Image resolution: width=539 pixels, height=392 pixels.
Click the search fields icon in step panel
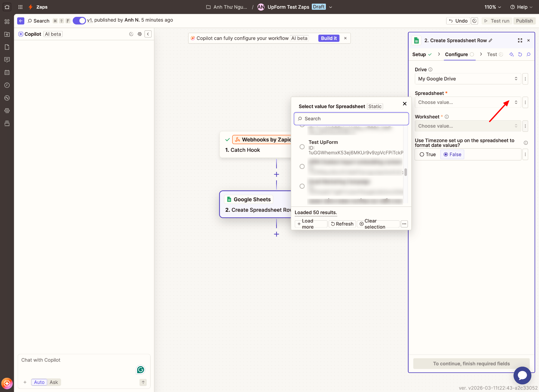528,54
